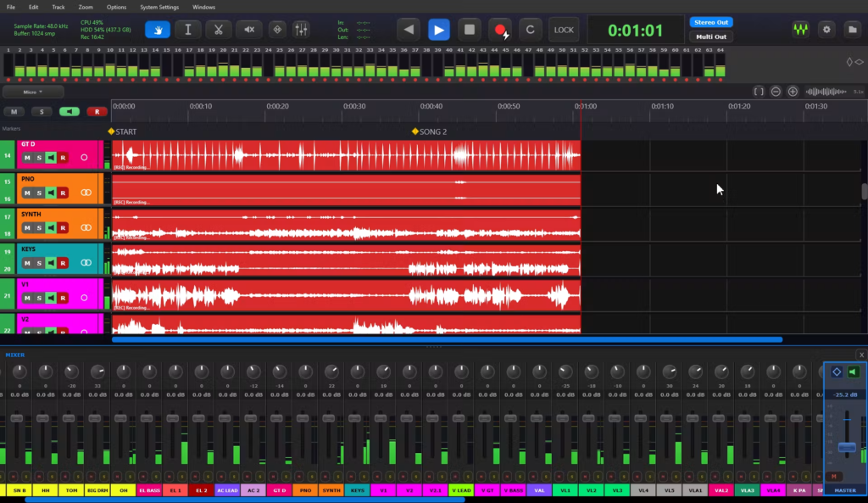Click the LOCK button

coord(564,30)
